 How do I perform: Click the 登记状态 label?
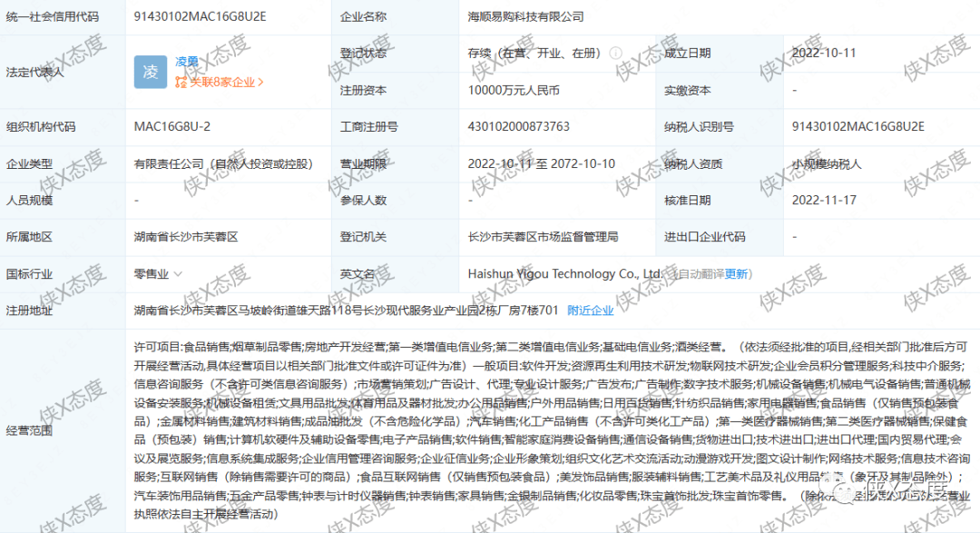pyautogui.click(x=363, y=54)
